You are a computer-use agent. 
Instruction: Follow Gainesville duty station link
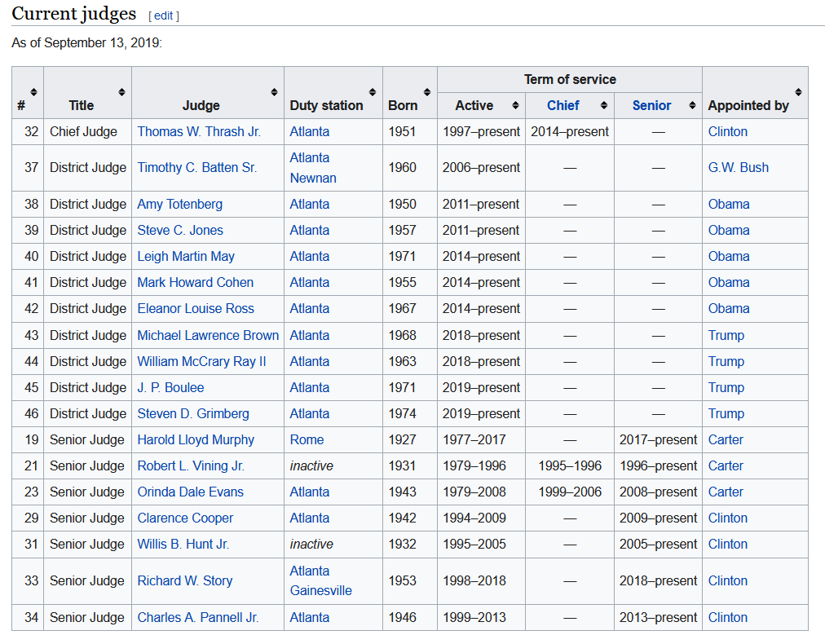point(321,591)
